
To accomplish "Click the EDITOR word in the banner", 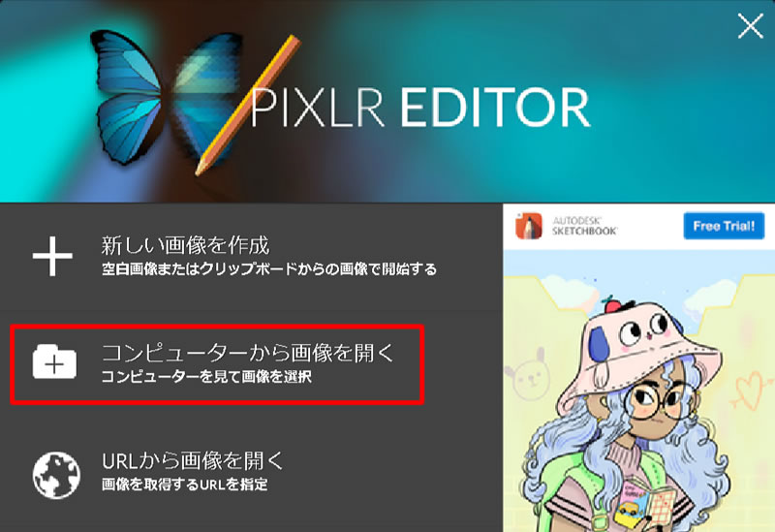I will (x=495, y=108).
